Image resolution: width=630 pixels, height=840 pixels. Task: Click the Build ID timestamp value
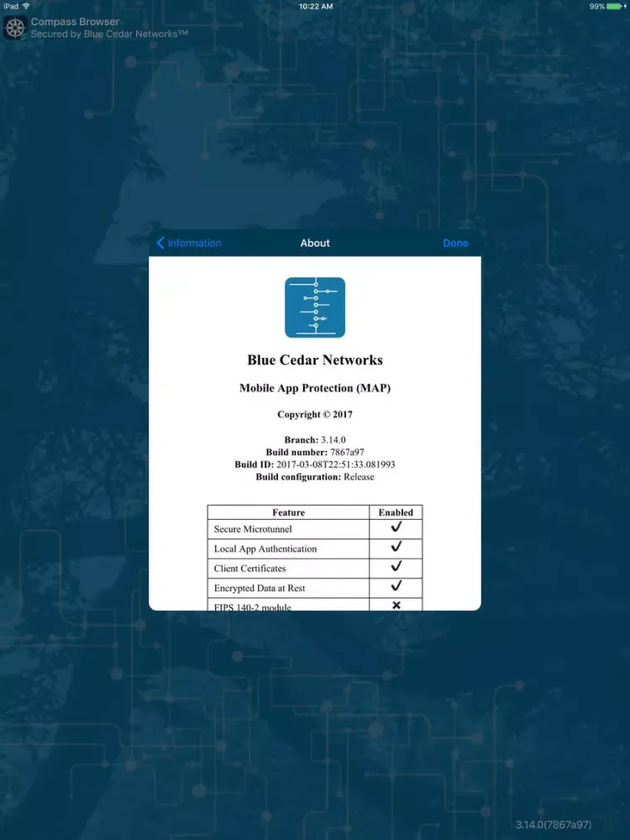[336, 465]
